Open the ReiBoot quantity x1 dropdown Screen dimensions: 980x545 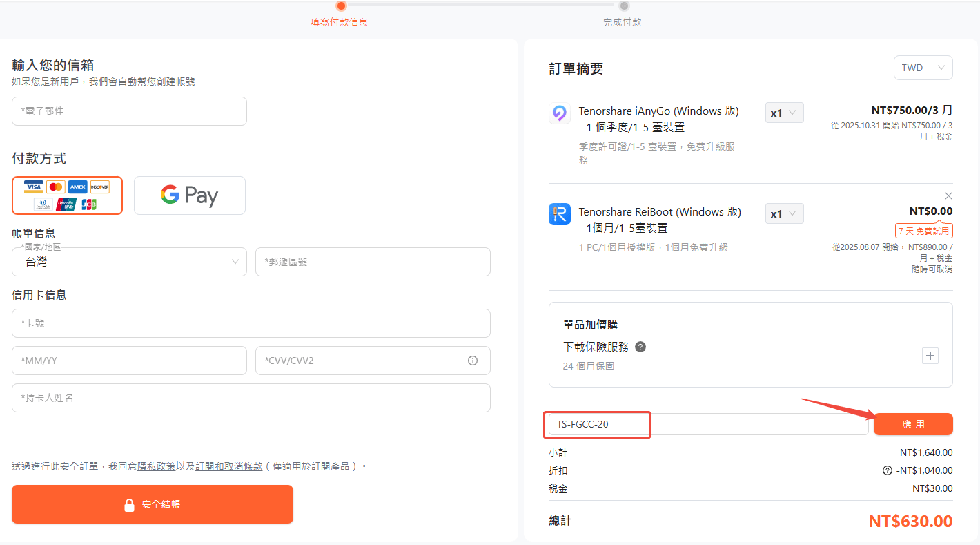coord(785,214)
